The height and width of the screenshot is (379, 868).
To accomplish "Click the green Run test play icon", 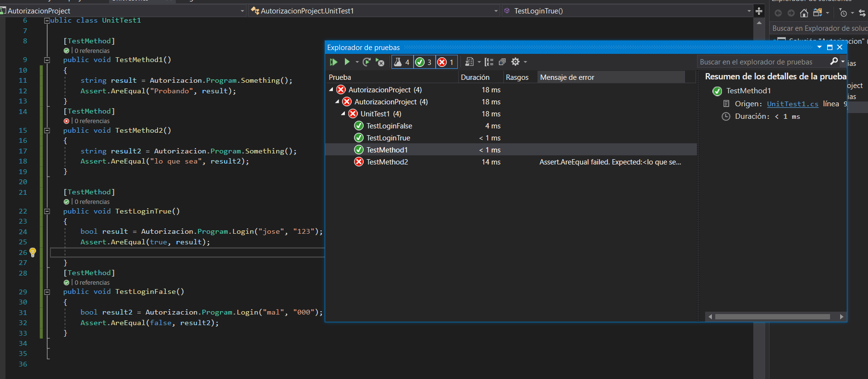I will [x=347, y=62].
